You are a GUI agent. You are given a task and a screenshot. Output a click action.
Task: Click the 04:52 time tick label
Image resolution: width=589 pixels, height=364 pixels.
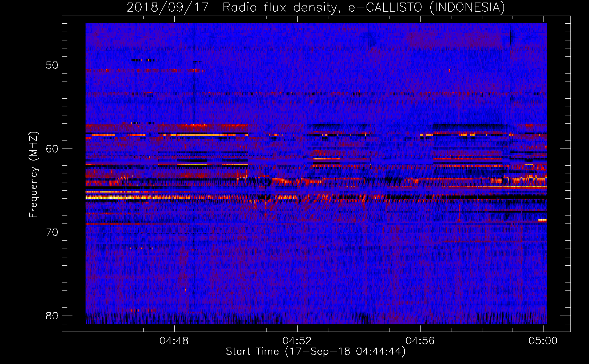coord(297,341)
